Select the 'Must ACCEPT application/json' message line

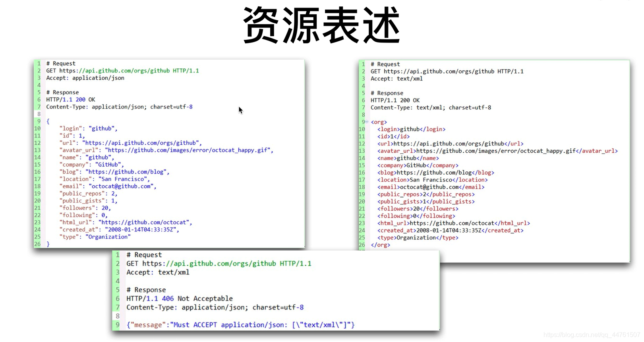click(x=240, y=325)
